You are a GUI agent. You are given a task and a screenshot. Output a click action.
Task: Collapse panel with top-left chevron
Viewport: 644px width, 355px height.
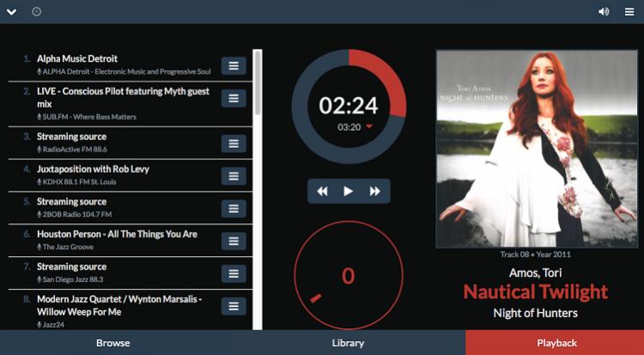pos(11,11)
